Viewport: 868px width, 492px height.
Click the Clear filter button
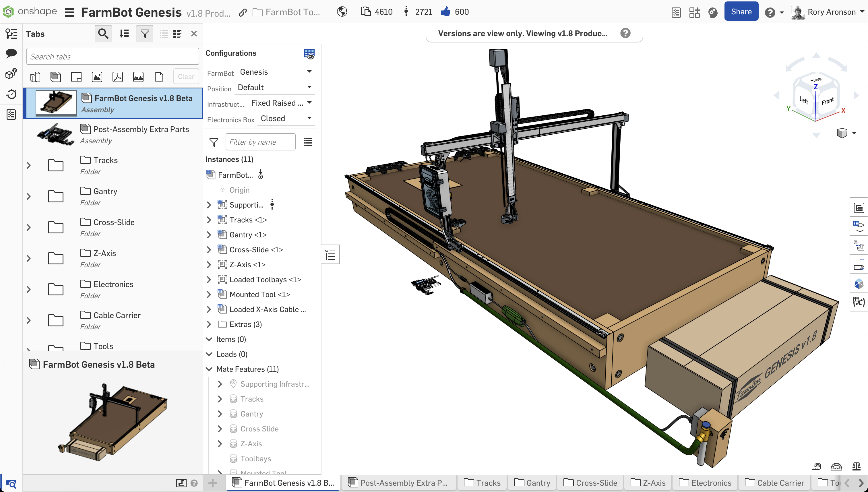186,76
